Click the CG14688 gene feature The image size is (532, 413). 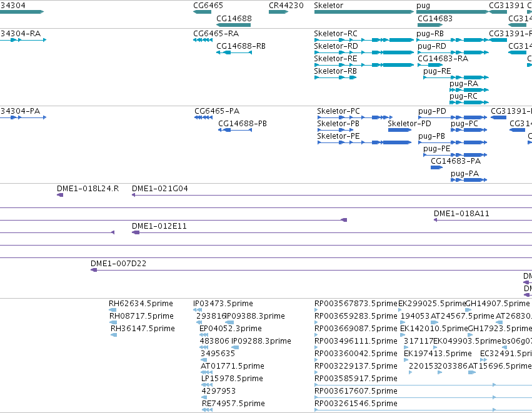pyautogui.click(x=233, y=25)
